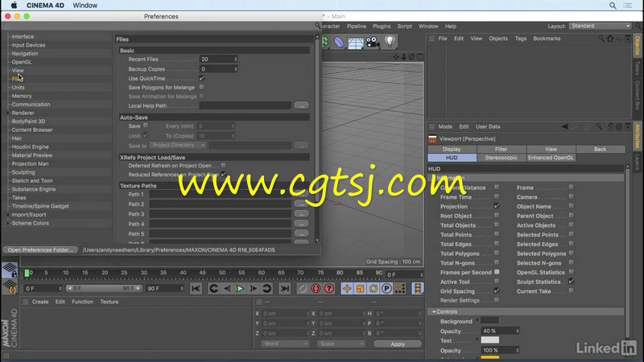Click the Backup Copies stepper arrows

point(236,69)
